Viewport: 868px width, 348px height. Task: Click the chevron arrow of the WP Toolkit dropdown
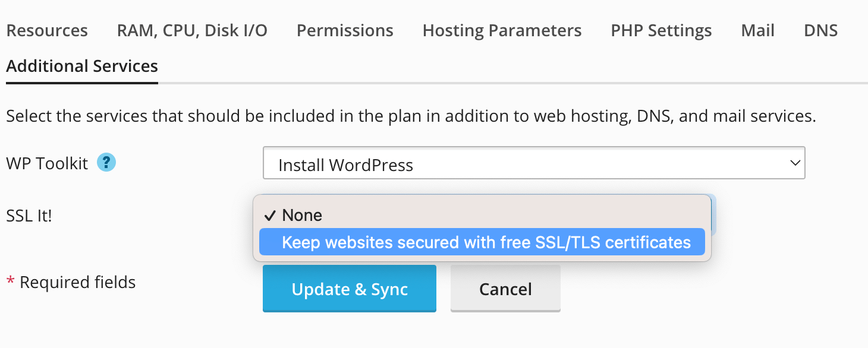click(794, 163)
